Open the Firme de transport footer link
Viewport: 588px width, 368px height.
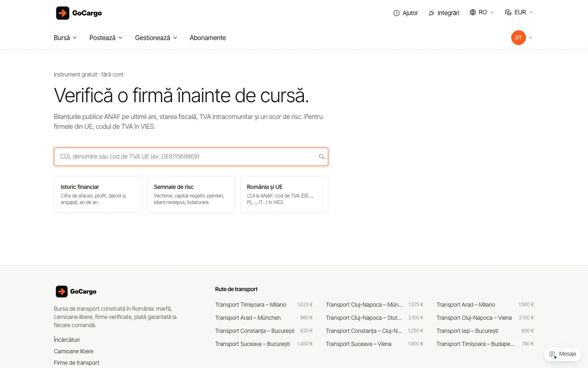tap(77, 363)
